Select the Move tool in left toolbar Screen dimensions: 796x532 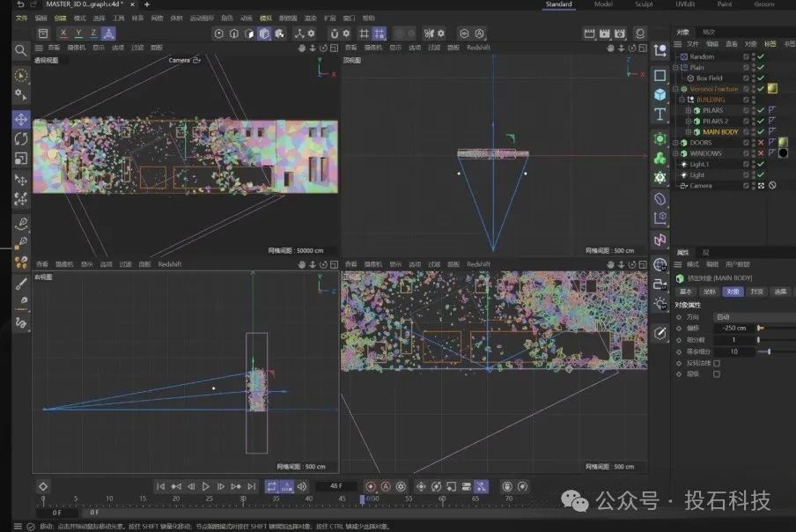click(20, 119)
